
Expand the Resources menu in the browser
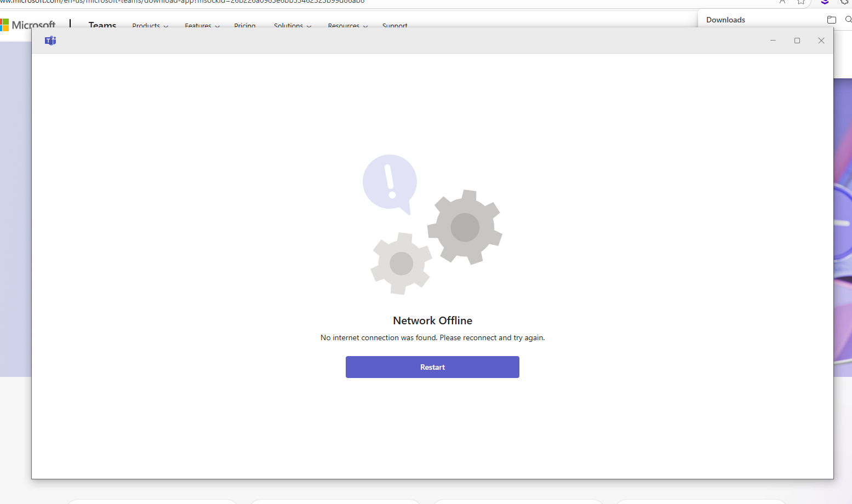[x=348, y=26]
